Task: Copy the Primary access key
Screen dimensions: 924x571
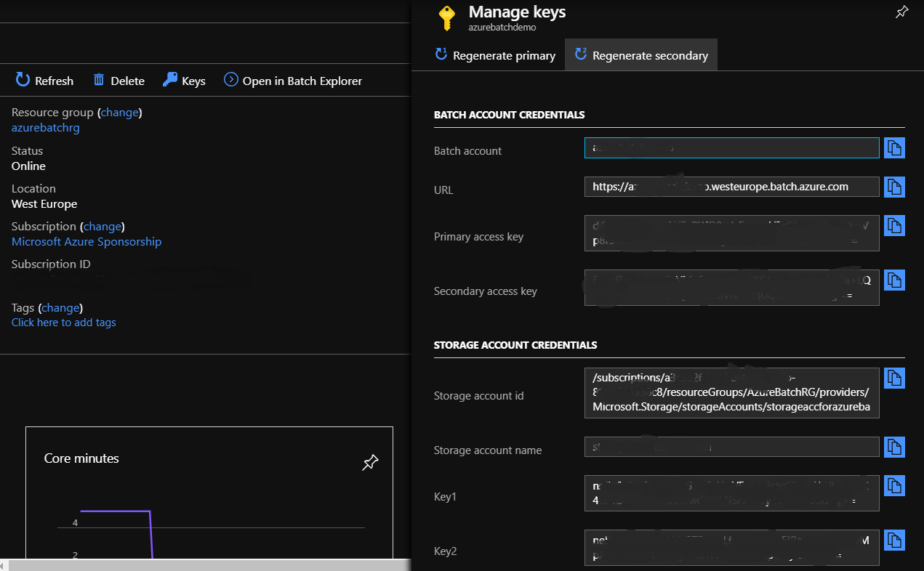Action: [894, 225]
